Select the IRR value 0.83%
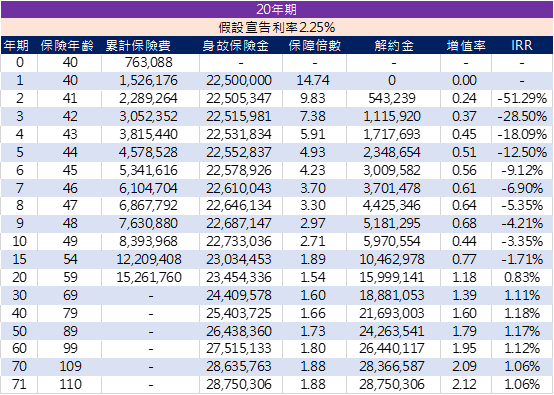Image resolution: width=554 pixels, height=395 pixels. (x=522, y=278)
